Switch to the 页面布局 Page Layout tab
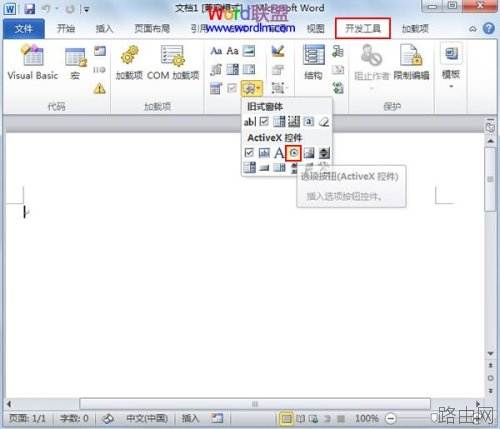500x429 pixels. click(152, 29)
